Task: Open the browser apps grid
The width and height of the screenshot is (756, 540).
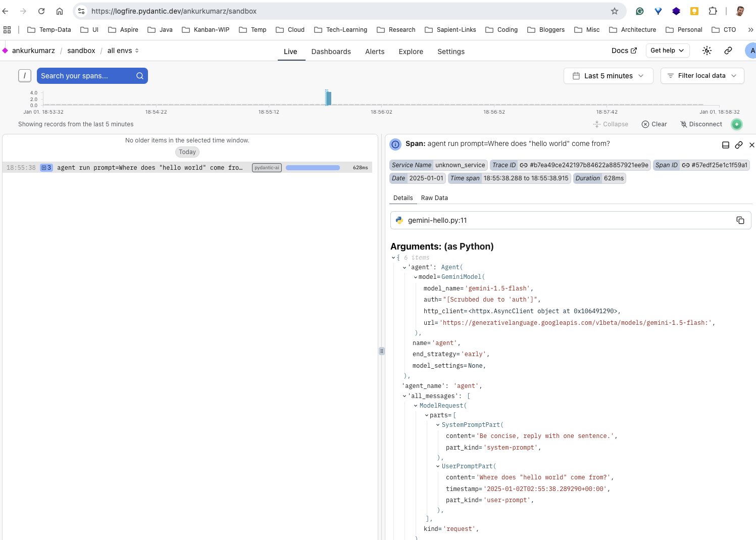Action: (x=7, y=30)
